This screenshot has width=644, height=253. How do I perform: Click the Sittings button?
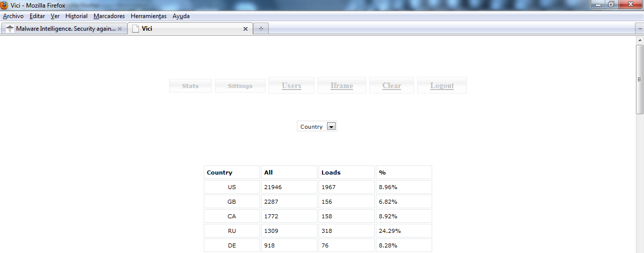pyautogui.click(x=240, y=86)
